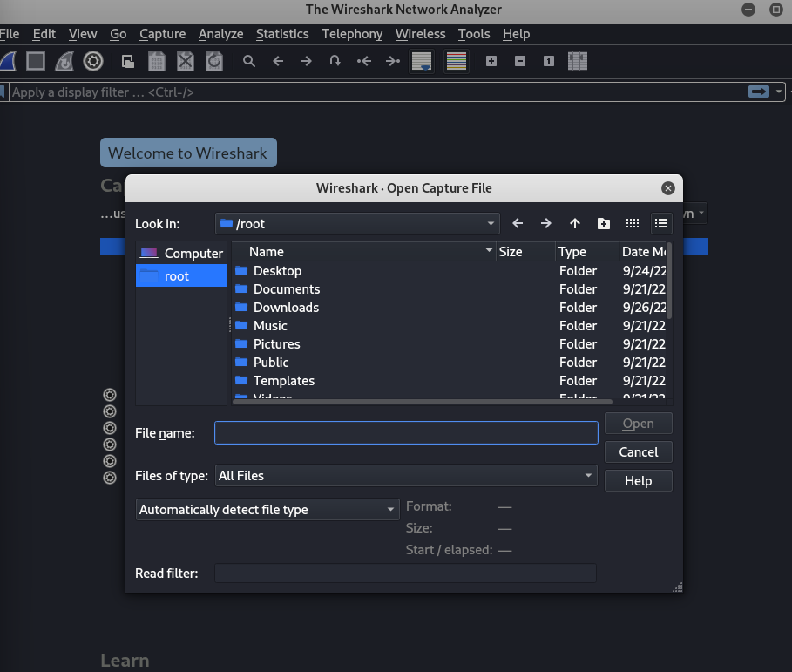Select Computer in sidebar
Image resolution: width=792 pixels, height=672 pixels.
[181, 253]
